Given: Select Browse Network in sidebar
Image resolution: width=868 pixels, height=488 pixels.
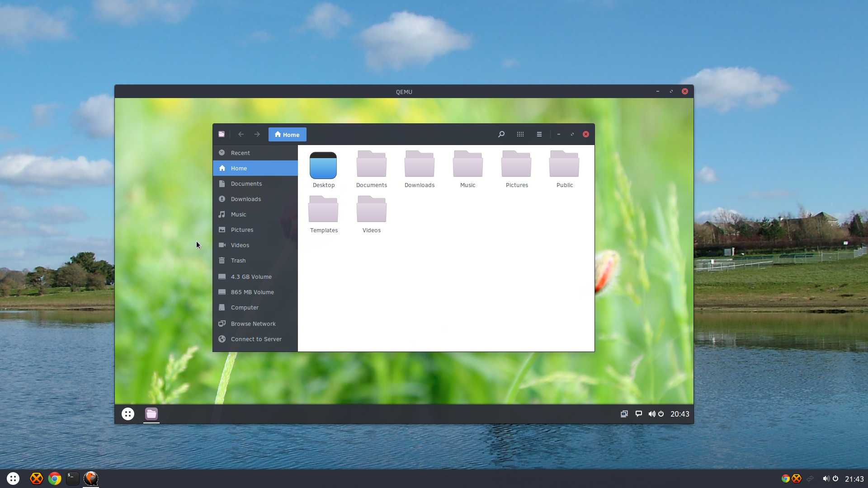Looking at the screenshot, I should click(255, 324).
